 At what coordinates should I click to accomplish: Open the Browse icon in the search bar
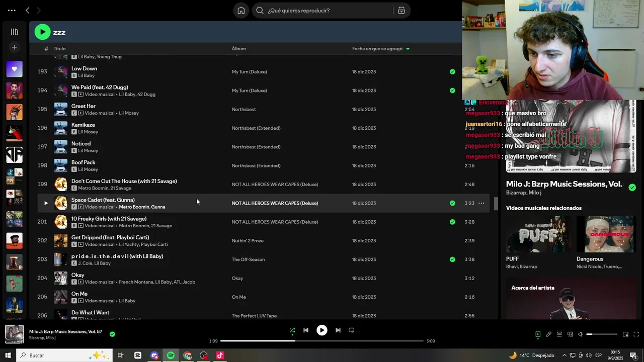[x=401, y=11]
